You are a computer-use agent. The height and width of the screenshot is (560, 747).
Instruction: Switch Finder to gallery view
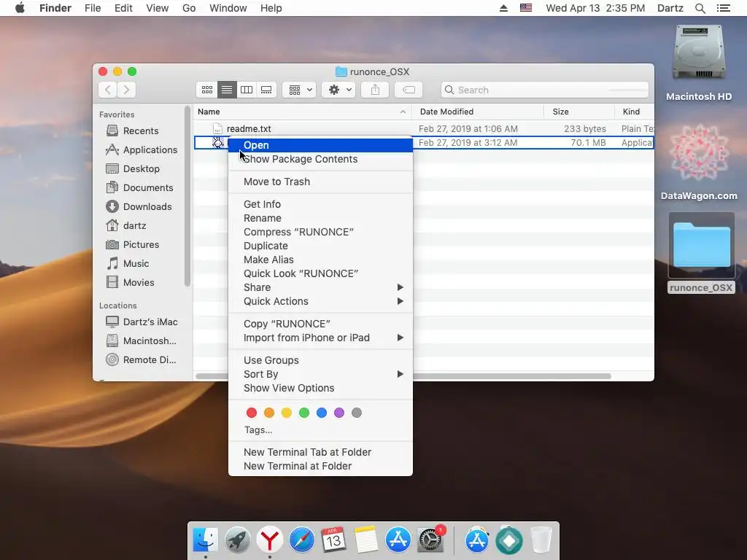pos(266,90)
